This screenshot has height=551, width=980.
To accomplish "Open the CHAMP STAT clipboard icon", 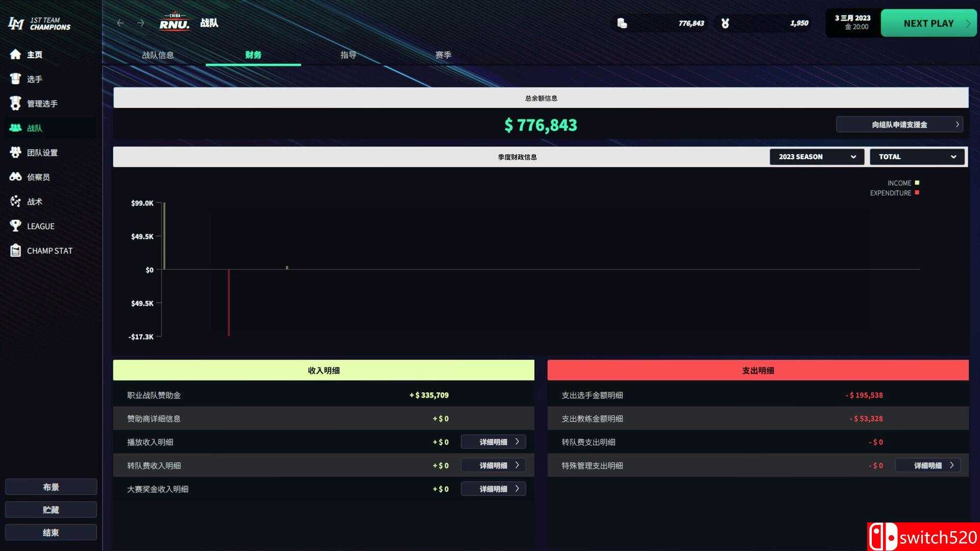I will 15,251.
